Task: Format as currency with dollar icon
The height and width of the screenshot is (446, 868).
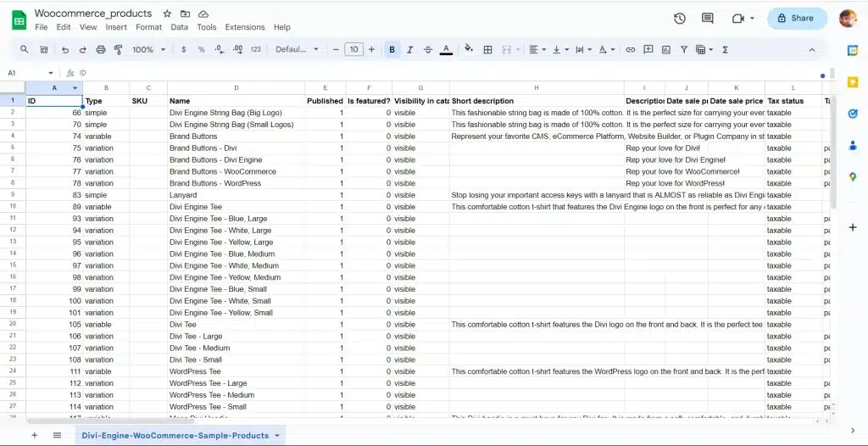Action: point(184,50)
